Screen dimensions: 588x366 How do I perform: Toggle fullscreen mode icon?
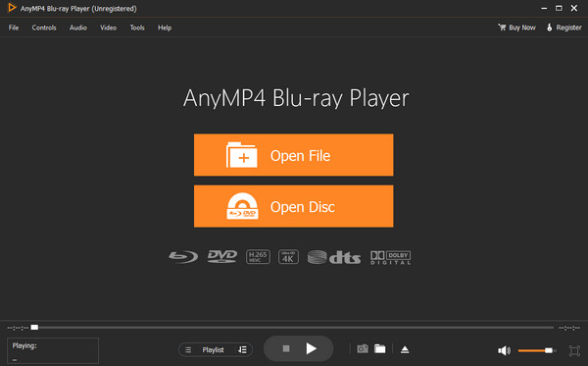[574, 350]
